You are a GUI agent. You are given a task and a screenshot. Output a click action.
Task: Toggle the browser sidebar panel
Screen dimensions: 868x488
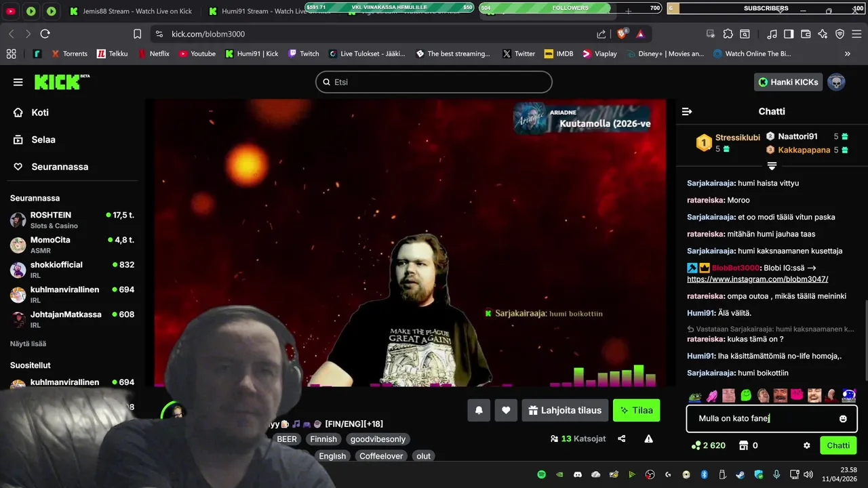tap(789, 34)
